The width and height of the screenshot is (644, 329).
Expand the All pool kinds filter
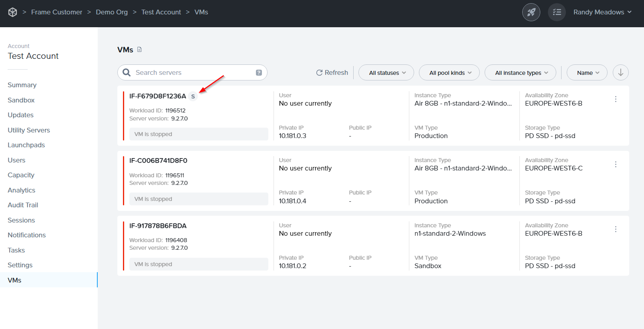click(449, 72)
